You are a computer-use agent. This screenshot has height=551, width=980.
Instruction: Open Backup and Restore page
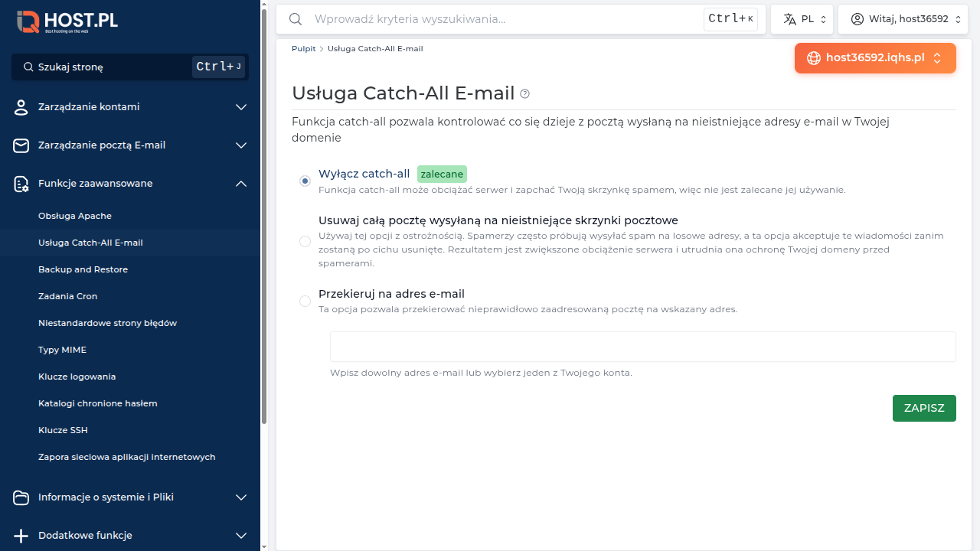[x=83, y=269]
